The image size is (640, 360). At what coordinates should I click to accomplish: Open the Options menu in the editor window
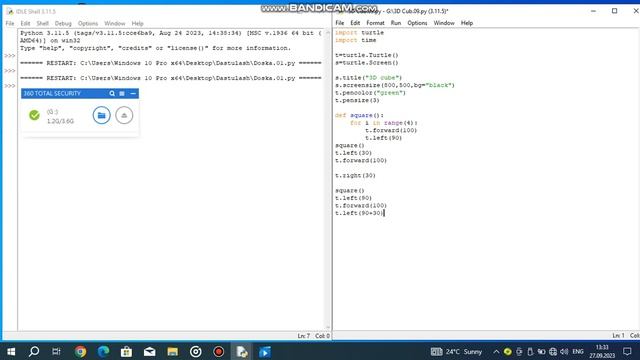pyautogui.click(x=417, y=23)
